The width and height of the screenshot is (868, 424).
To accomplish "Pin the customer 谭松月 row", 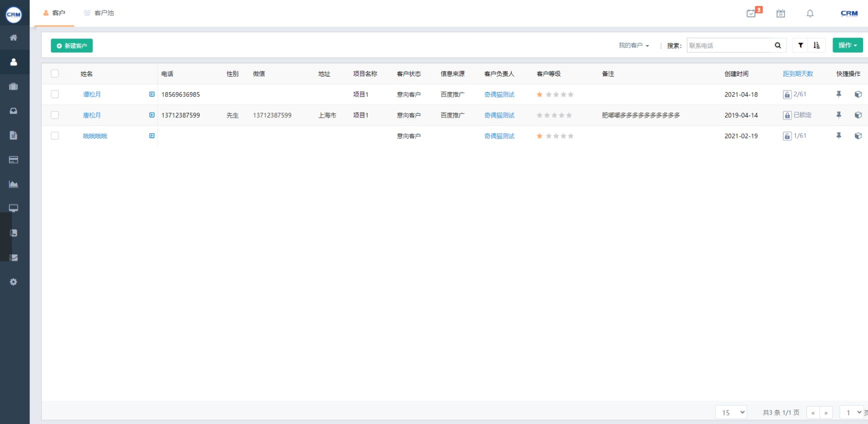I will click(x=838, y=94).
